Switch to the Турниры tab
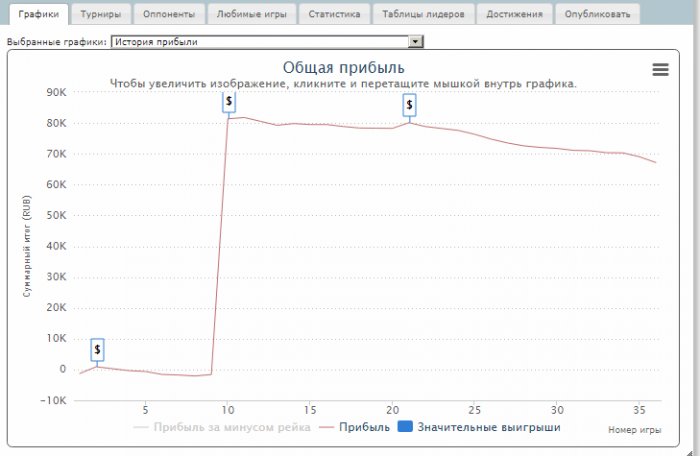Image resolution: width=700 pixels, height=456 pixels. pyautogui.click(x=101, y=14)
